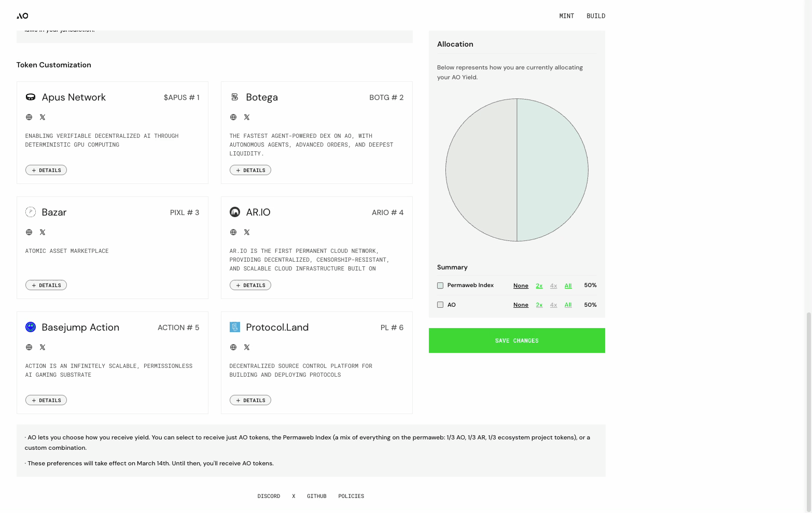Tick the AO allocation checkbox

pos(440,305)
